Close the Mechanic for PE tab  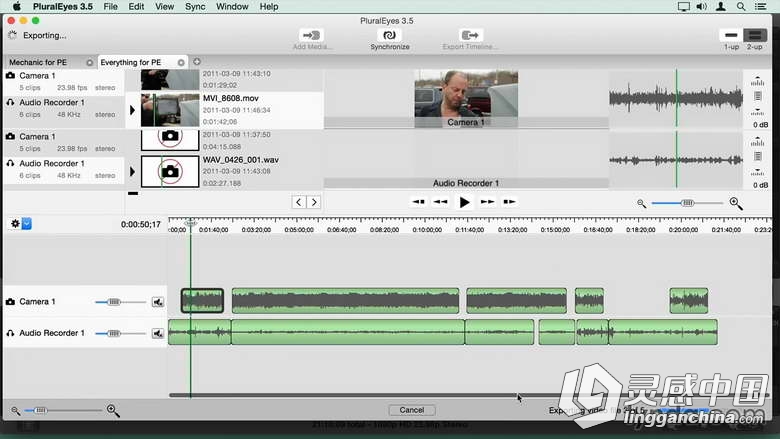pyautogui.click(x=90, y=63)
